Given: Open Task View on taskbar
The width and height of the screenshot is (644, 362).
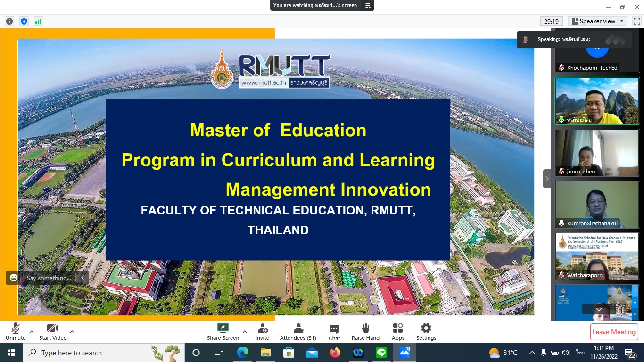Looking at the screenshot, I should [219, 353].
